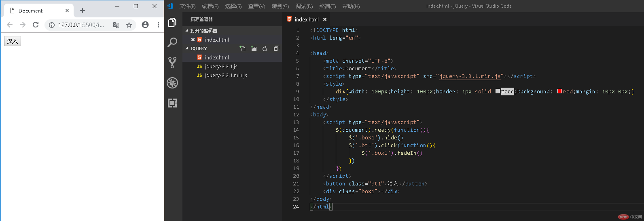This screenshot has height=221, width=644.
Task: Go forward in the Chrome browser
Action: click(23, 25)
